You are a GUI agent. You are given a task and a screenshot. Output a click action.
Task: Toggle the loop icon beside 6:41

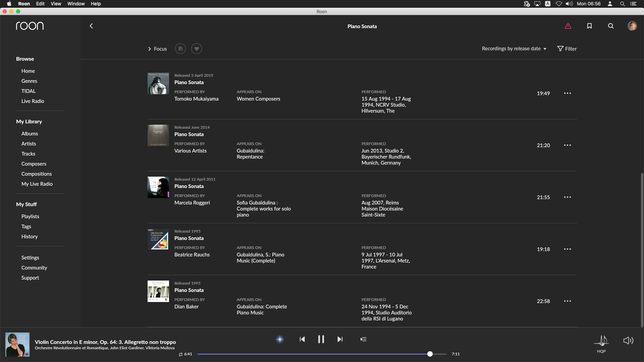click(x=181, y=354)
